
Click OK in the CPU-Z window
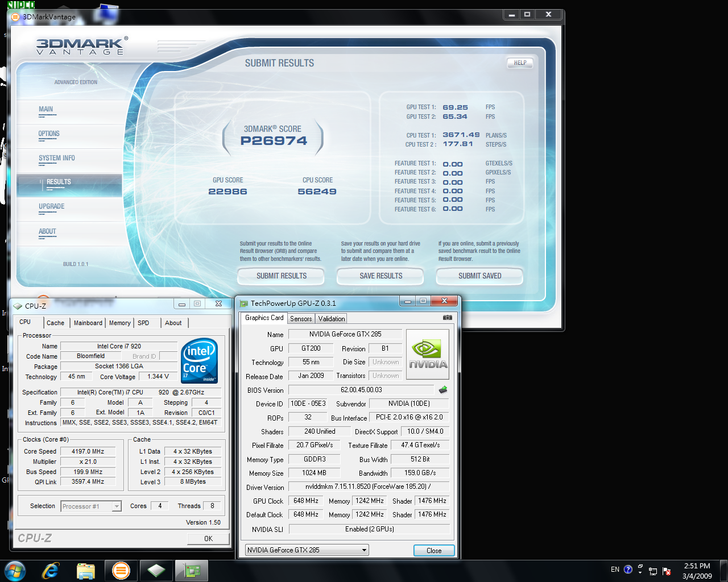[208, 538]
